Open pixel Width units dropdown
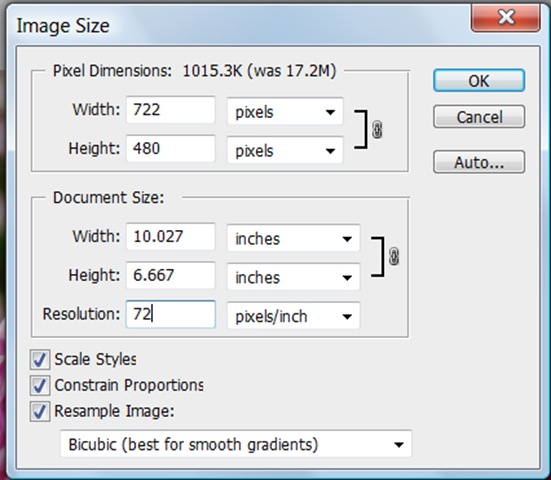 (x=285, y=112)
